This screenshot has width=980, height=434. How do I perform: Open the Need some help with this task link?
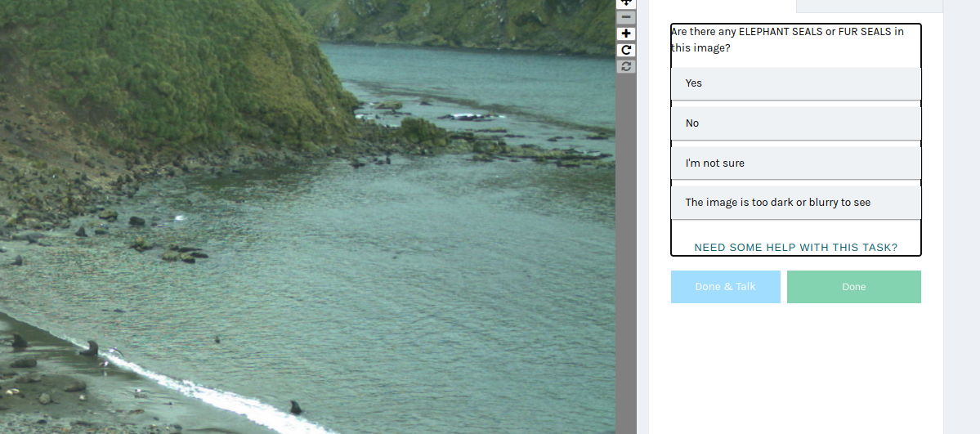pyautogui.click(x=795, y=248)
